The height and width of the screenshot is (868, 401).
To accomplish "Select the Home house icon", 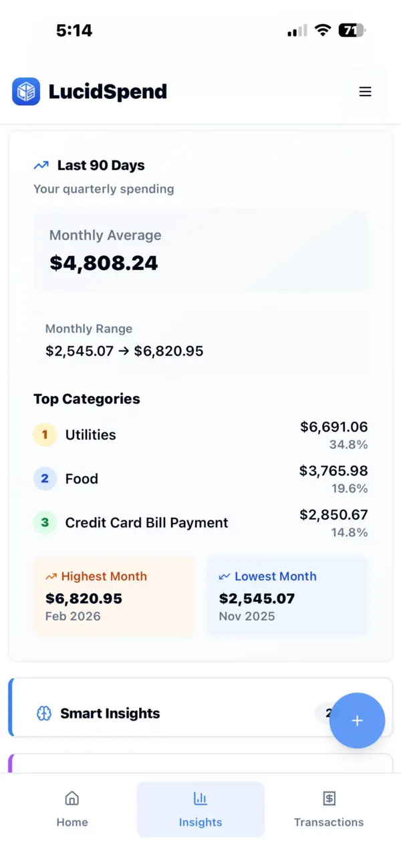I will 72,798.
